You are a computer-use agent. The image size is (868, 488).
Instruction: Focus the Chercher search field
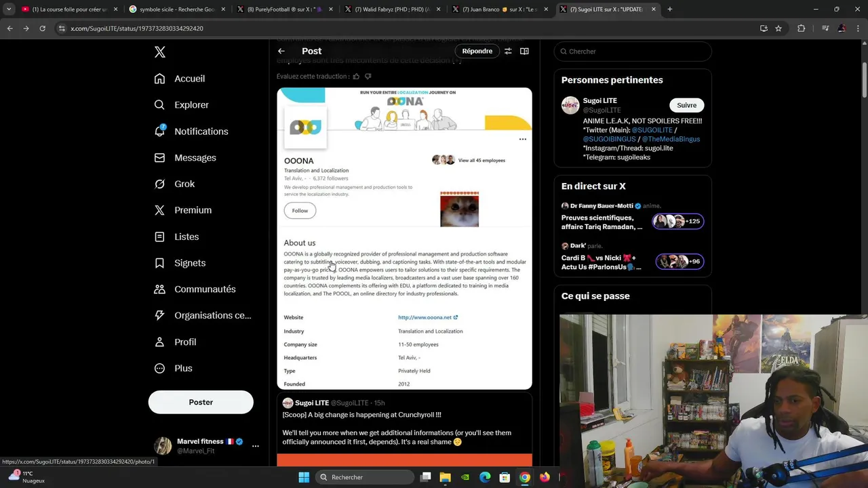click(633, 52)
